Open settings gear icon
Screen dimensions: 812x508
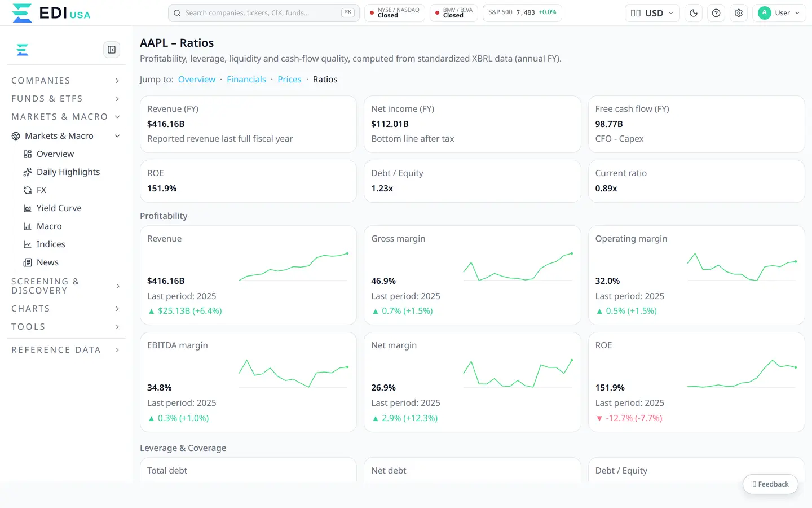[x=739, y=13]
